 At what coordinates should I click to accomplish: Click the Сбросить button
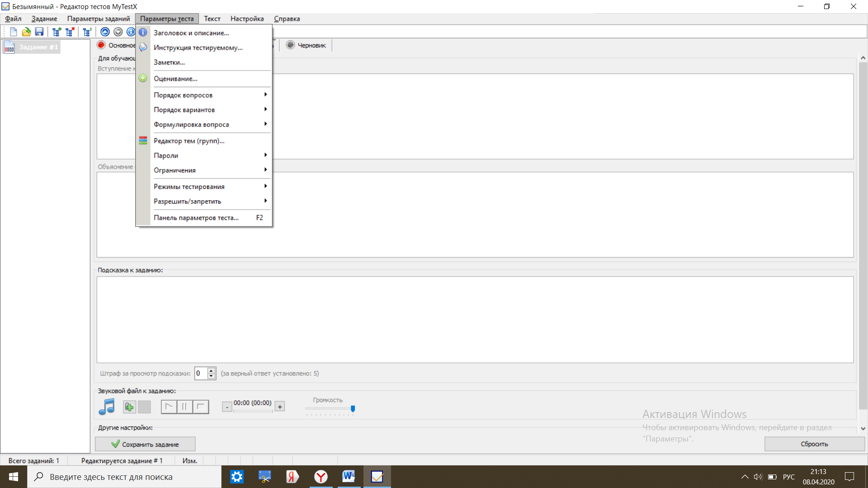point(814,444)
